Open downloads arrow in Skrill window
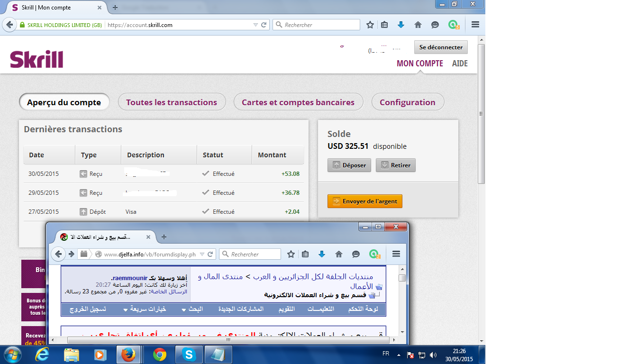Screen dimensions: 637x364 [401, 25]
